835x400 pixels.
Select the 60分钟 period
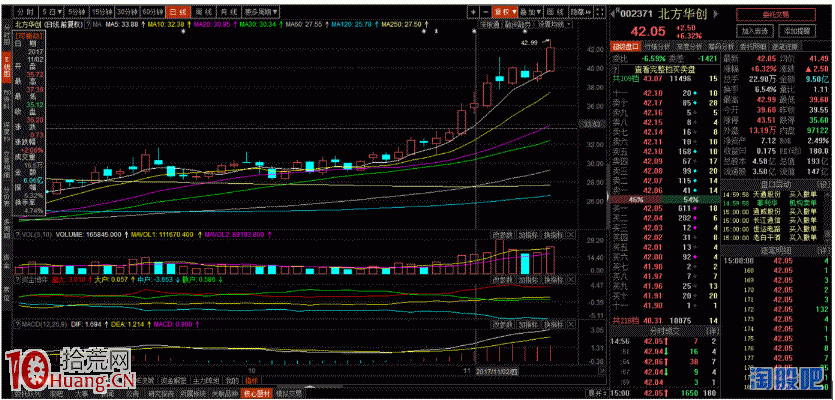(152, 11)
